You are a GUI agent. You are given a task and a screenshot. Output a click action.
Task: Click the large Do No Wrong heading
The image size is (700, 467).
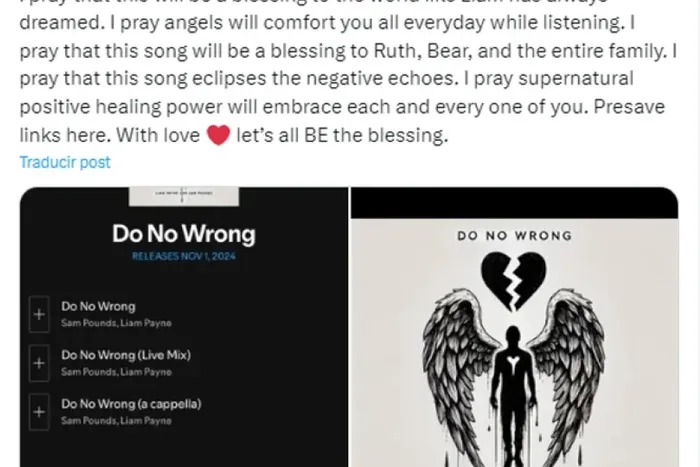point(183,234)
